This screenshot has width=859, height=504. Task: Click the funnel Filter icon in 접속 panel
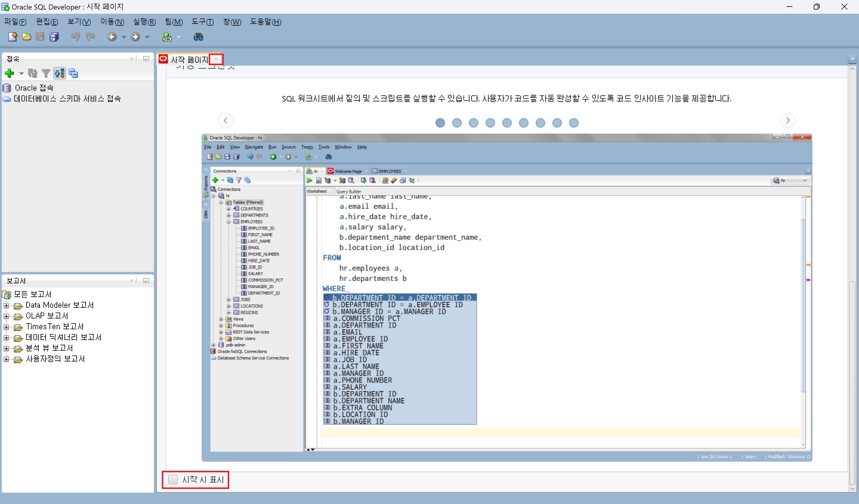point(46,73)
